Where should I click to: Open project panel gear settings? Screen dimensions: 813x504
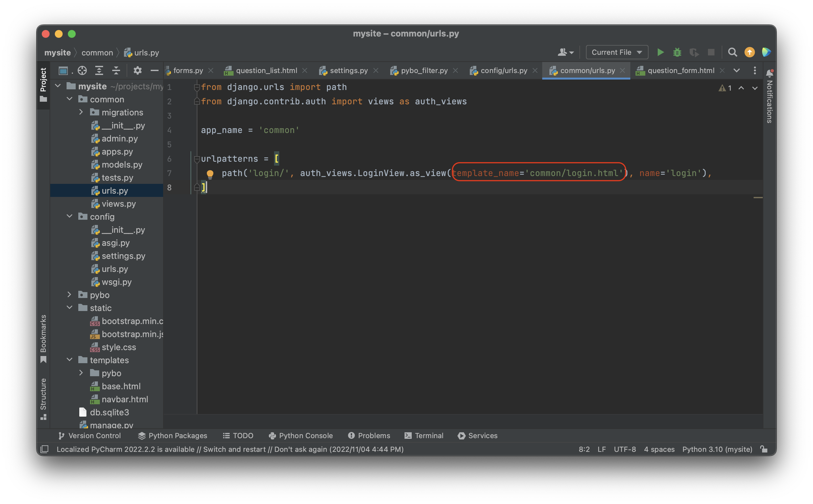[x=137, y=70]
